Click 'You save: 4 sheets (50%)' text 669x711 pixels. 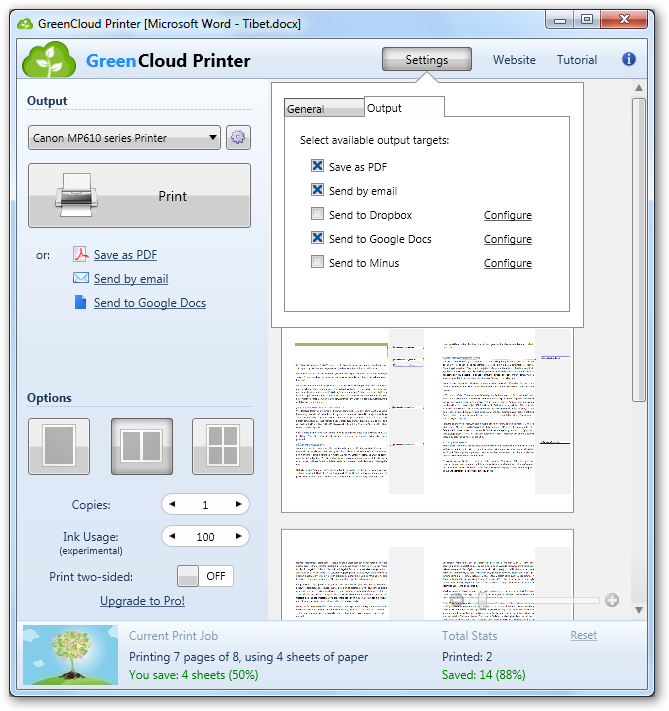pyautogui.click(x=194, y=675)
